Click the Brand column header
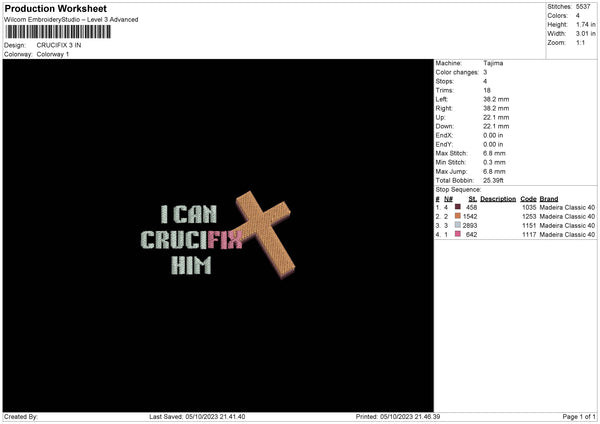600x424 pixels. (549, 199)
